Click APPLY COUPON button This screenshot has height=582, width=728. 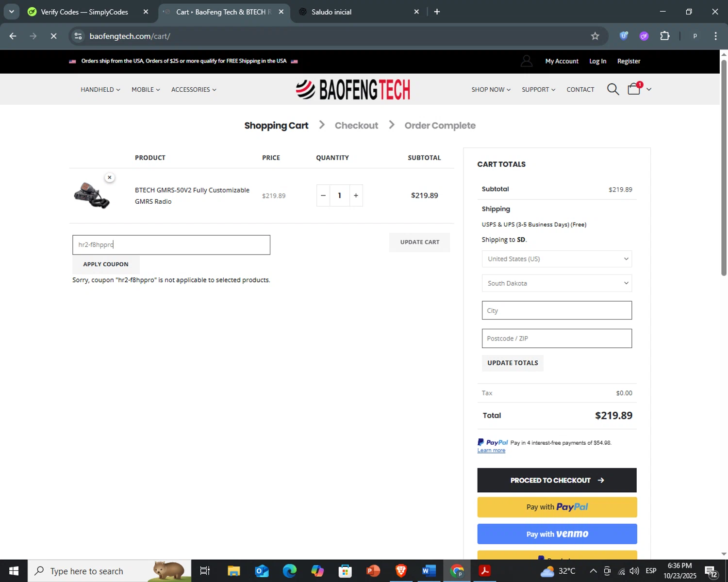point(106,264)
